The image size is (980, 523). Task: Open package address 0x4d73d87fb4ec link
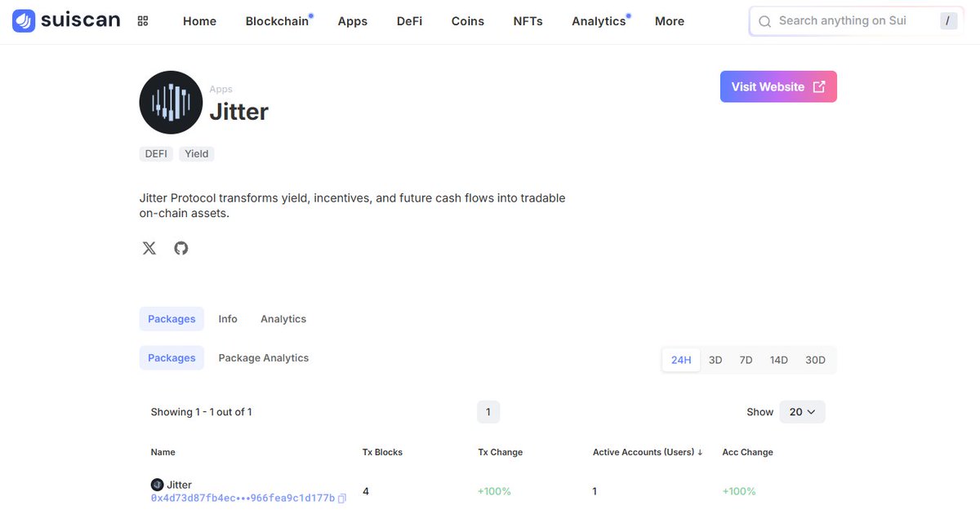243,498
